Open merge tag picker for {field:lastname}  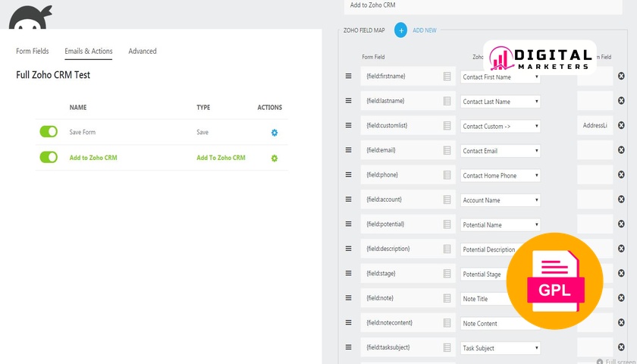(447, 101)
